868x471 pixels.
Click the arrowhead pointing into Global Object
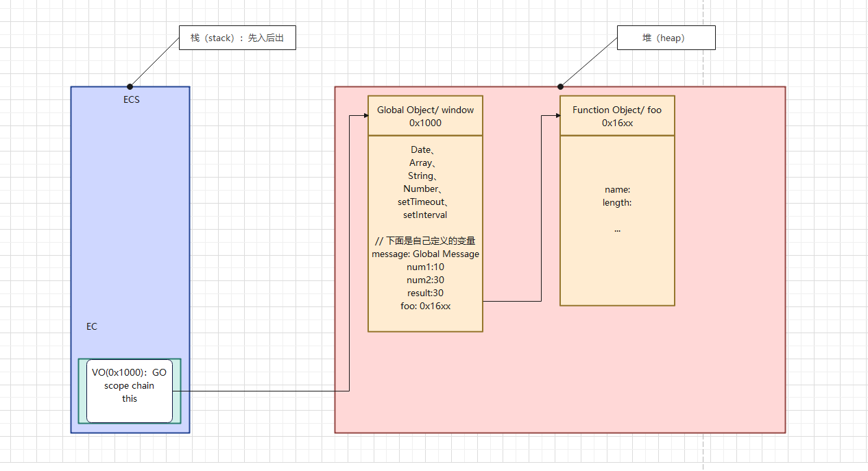(x=364, y=116)
